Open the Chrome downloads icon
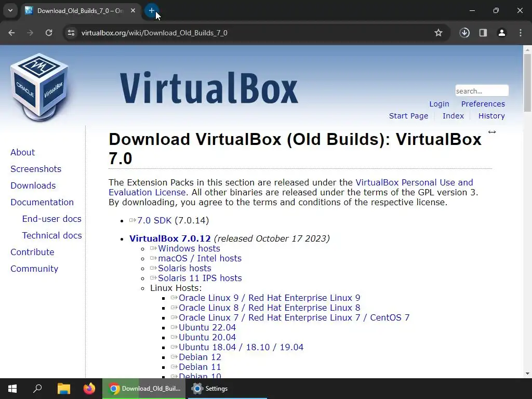 point(464,33)
